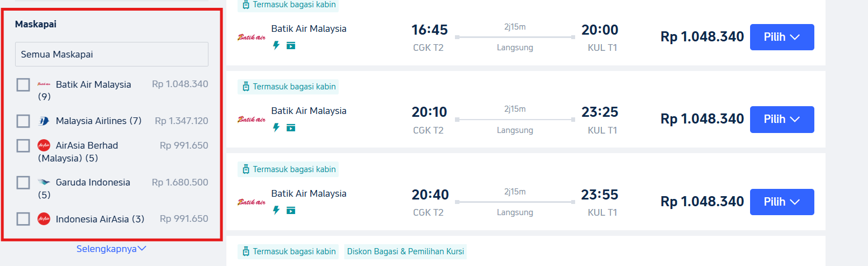Expand the Selengkapnya airline list
The image size is (868, 266).
[x=111, y=249]
